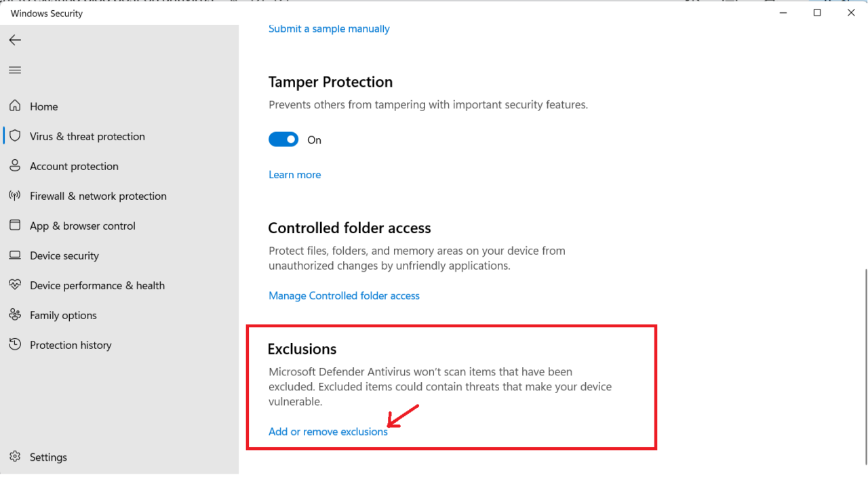Open the Learn more link
868x477 pixels.
tap(294, 174)
